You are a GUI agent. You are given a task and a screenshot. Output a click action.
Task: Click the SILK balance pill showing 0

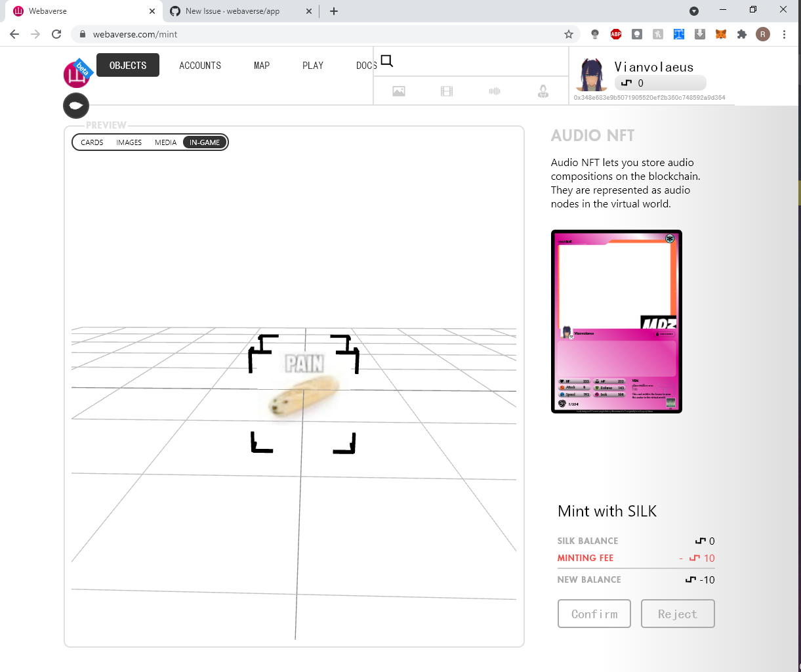click(660, 83)
